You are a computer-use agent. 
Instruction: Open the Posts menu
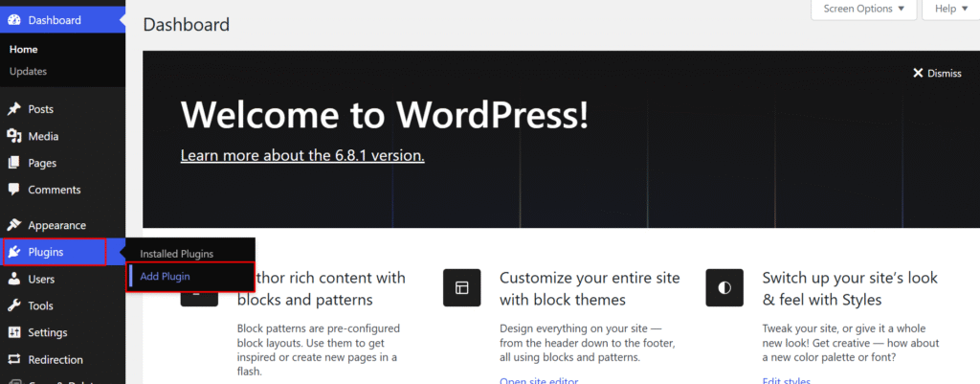[x=62, y=109]
